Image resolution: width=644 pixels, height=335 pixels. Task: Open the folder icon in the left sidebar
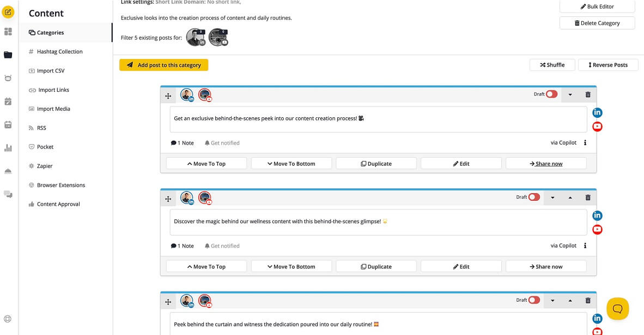[x=8, y=55]
